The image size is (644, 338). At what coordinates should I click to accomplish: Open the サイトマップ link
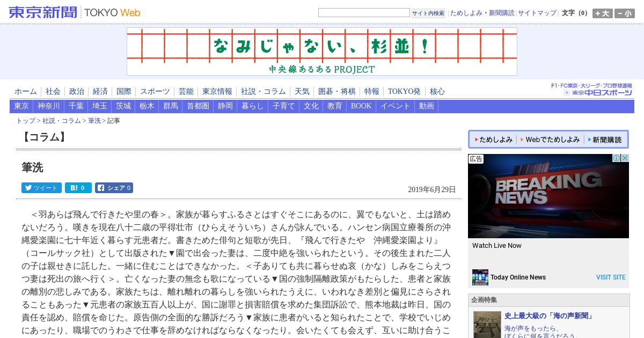[537, 13]
